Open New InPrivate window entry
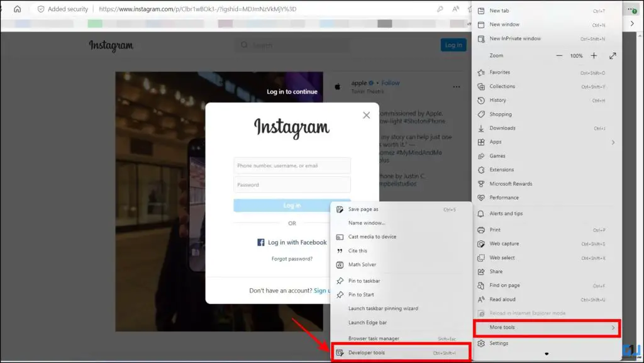The width and height of the screenshot is (644, 363). click(x=547, y=38)
